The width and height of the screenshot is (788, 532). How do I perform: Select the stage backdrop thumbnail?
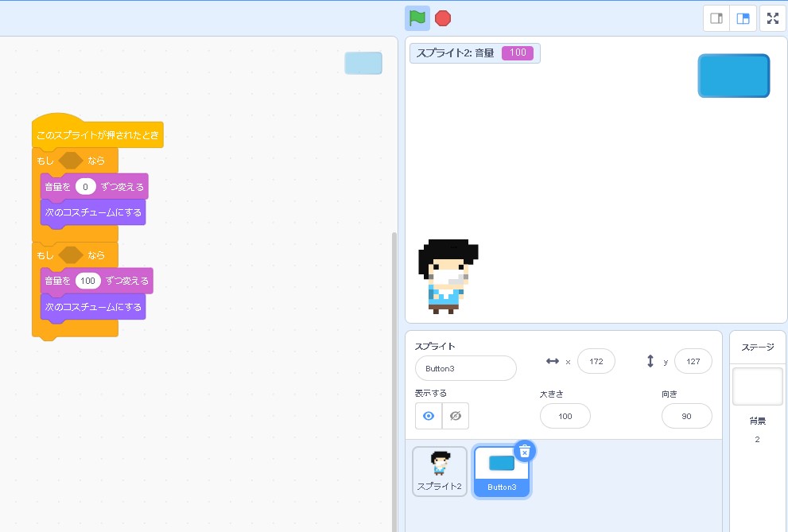(x=757, y=386)
